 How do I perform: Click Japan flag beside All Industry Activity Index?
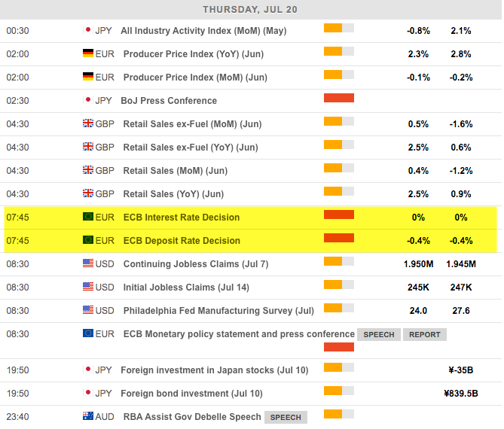87,30
